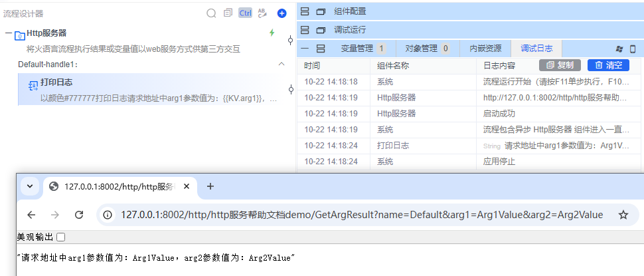Screen dimensions: 644x276
Task: Reload the browser page
Action: [79, 215]
